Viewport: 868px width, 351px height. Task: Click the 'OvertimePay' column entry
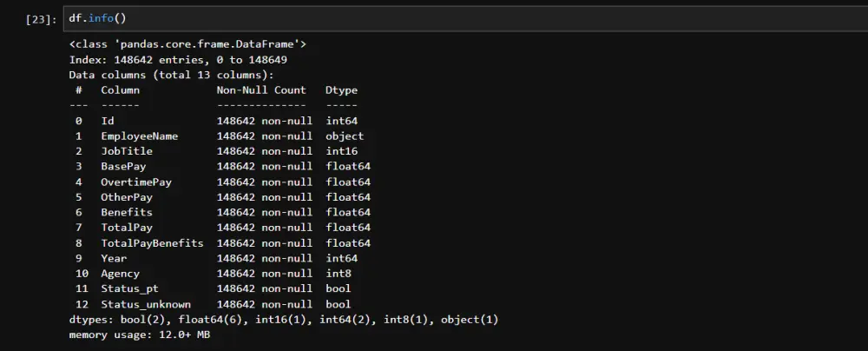(136, 182)
